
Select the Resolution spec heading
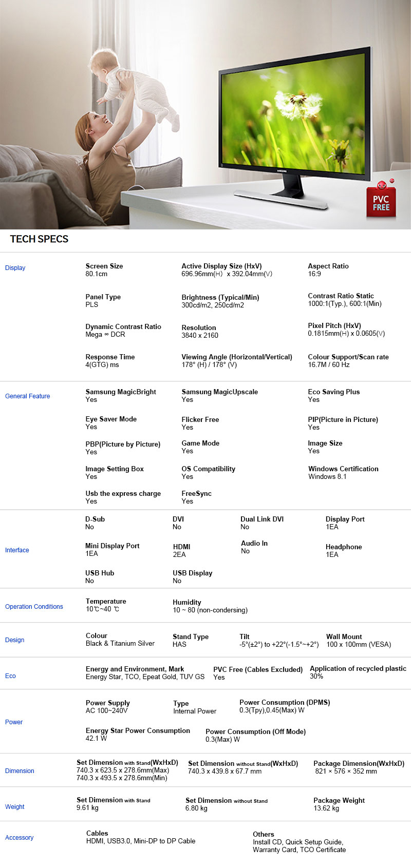coord(199,327)
